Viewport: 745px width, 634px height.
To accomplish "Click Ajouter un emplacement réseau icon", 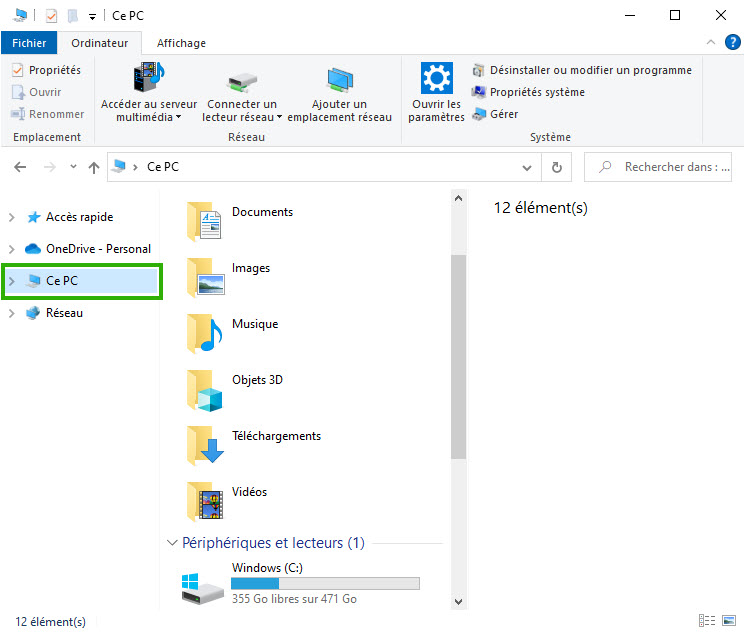I will [340, 80].
